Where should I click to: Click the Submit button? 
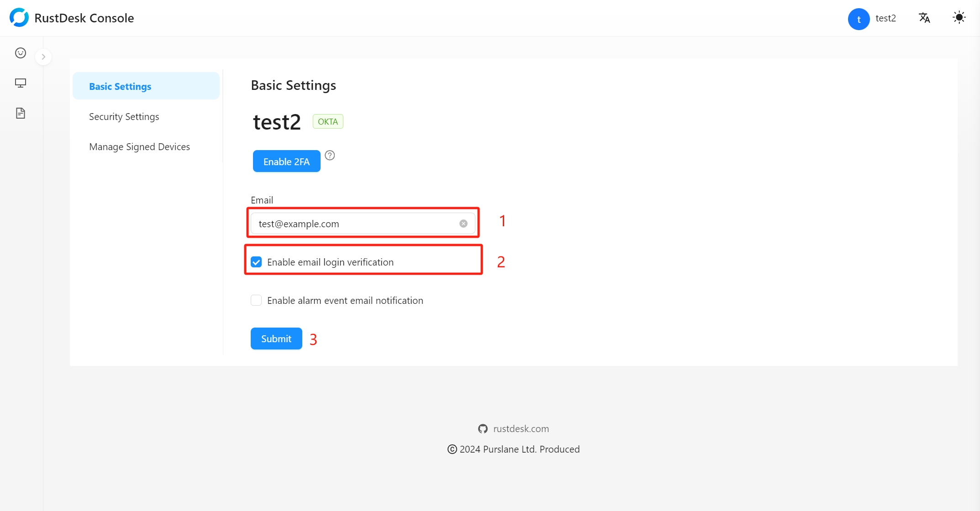[x=276, y=339]
